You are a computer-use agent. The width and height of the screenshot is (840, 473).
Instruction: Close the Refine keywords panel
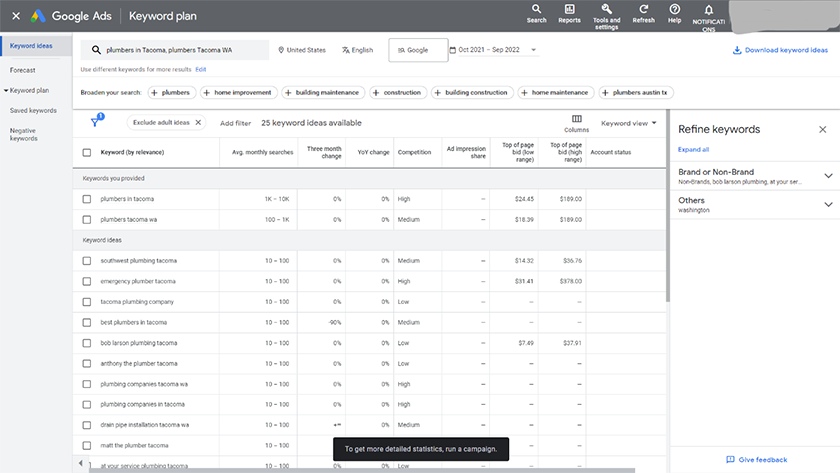pyautogui.click(x=822, y=130)
